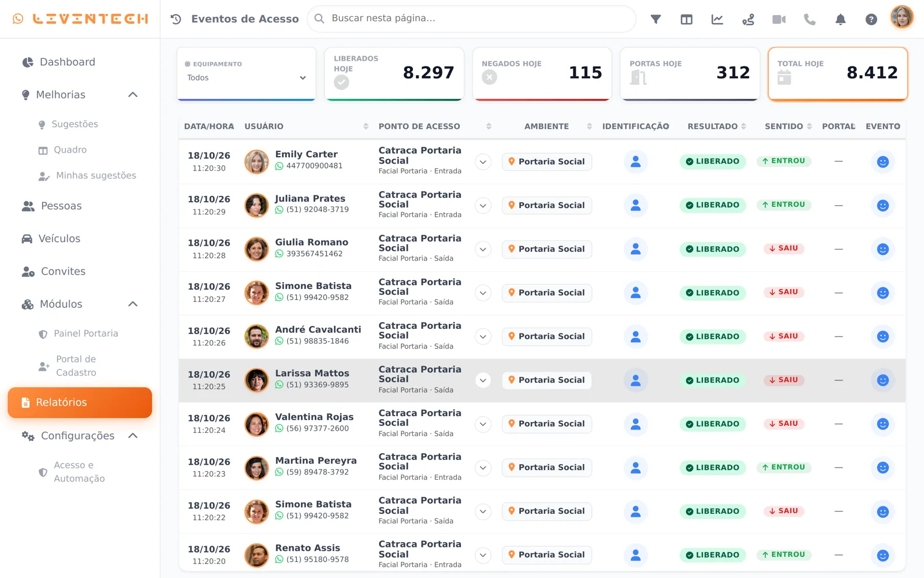Expand the access point chevron for André Cavalcanti
924x578 pixels.
click(483, 336)
